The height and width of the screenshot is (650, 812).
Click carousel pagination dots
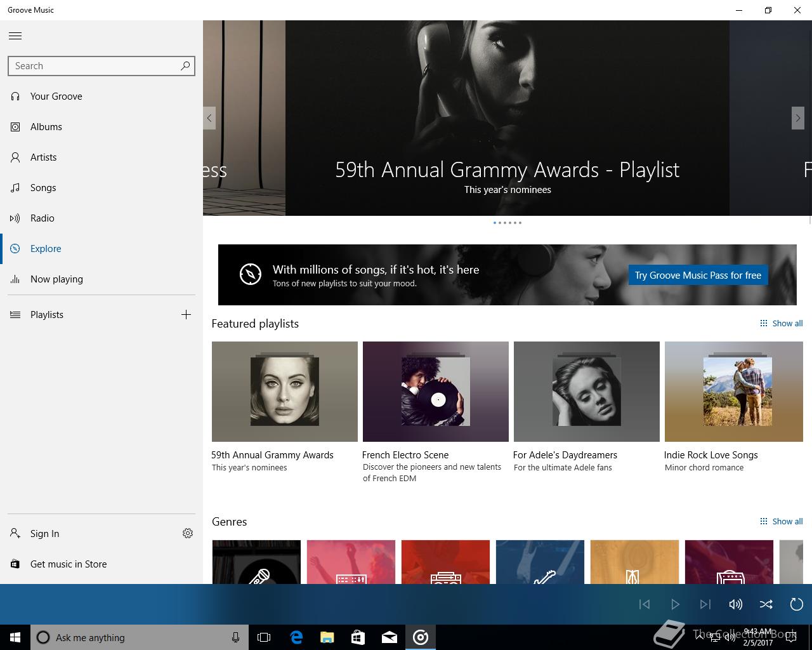pos(507,223)
